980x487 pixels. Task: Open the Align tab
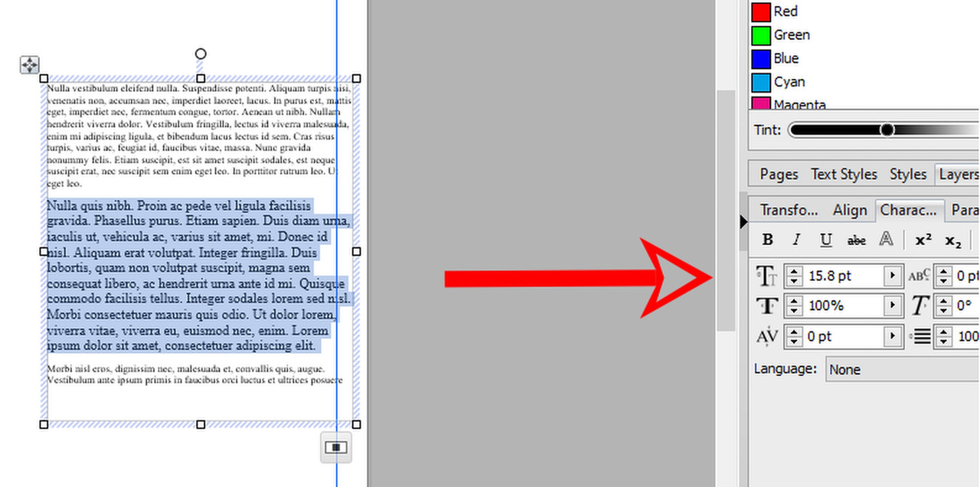pyautogui.click(x=850, y=210)
